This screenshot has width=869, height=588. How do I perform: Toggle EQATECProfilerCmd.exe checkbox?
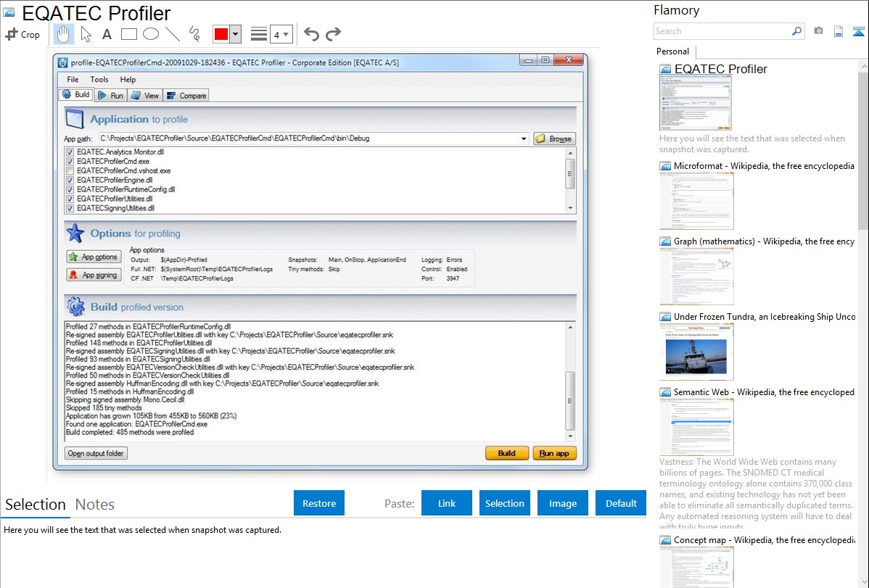click(70, 161)
